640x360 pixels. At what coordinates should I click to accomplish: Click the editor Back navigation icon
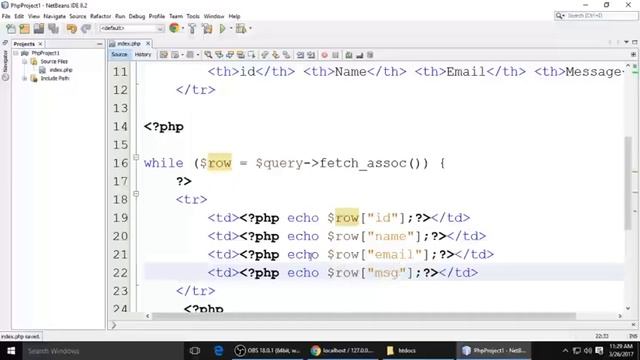click(176, 55)
